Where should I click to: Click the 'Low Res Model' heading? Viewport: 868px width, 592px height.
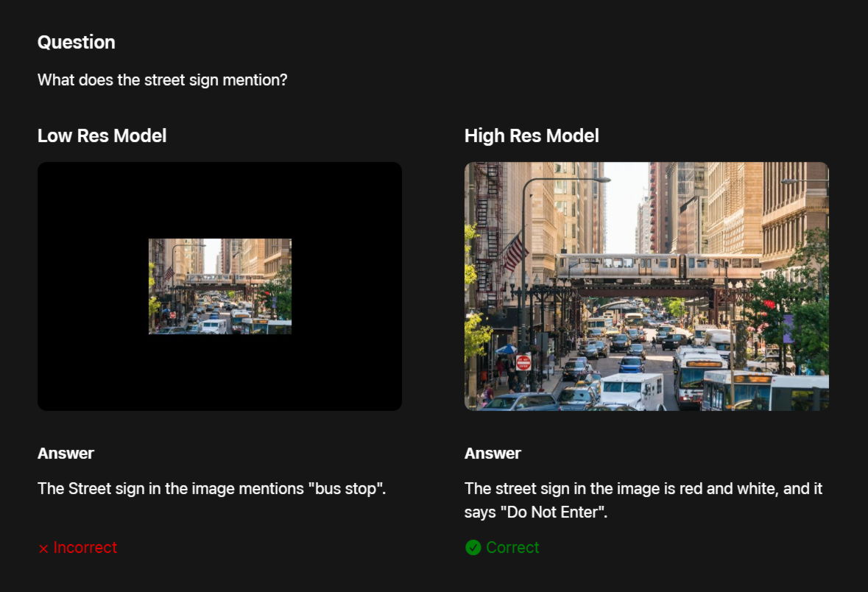102,135
